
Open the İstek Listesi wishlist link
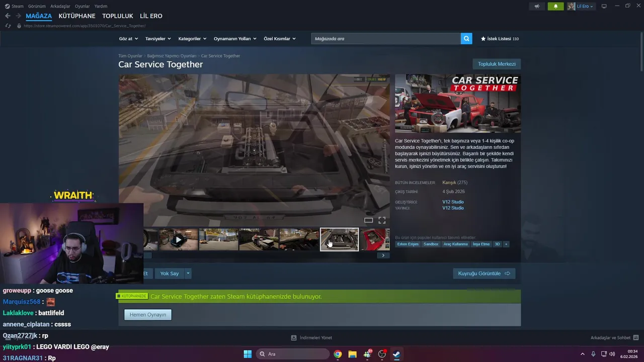point(500,39)
